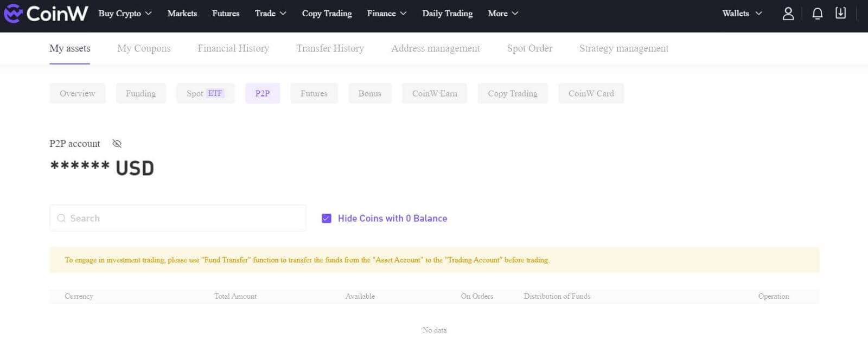The image size is (868, 339).
Task: Click the No data message
Action: [x=435, y=330]
